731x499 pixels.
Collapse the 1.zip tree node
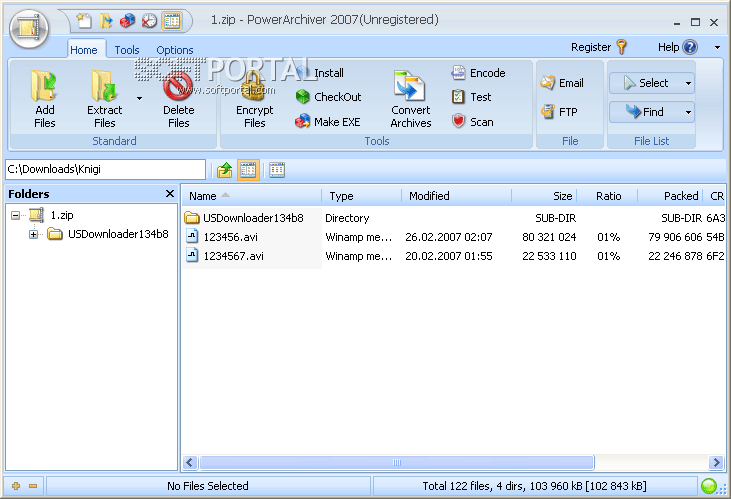(15, 215)
